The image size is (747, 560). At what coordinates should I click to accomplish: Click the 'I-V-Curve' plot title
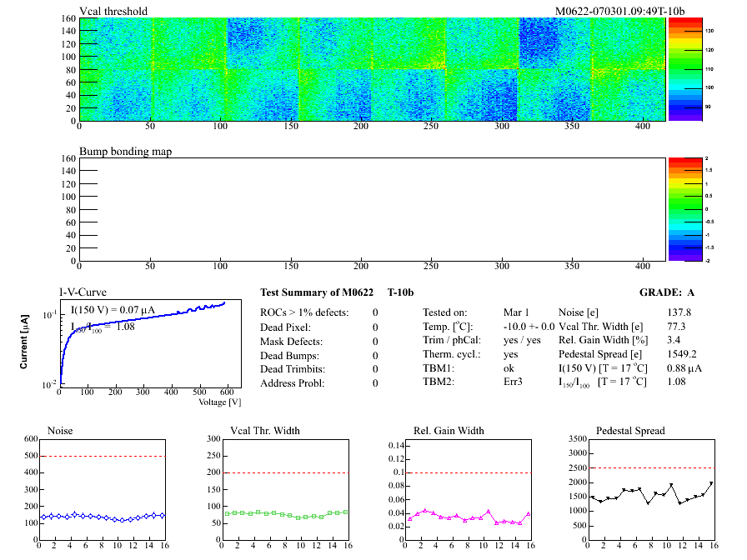click(x=83, y=292)
